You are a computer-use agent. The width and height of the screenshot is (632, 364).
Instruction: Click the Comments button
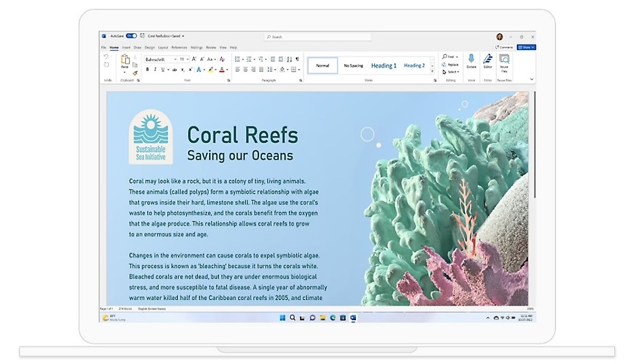504,47
